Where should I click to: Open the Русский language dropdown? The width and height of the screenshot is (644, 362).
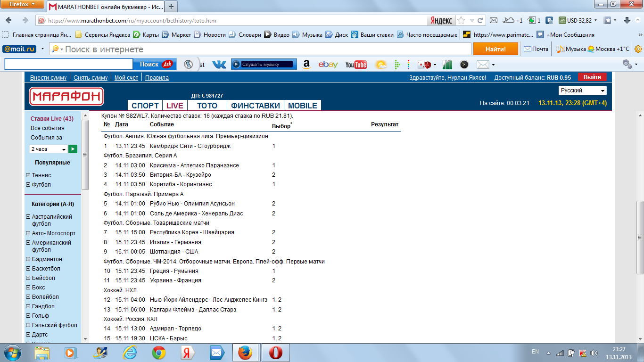tap(583, 90)
